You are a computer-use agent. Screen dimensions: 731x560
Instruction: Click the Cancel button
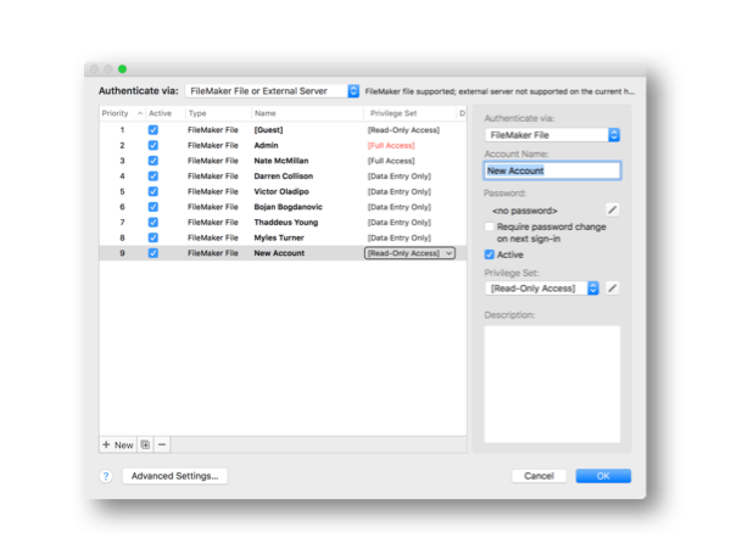tap(539, 476)
